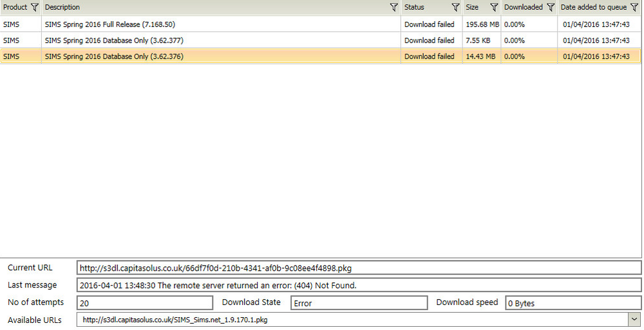Image resolution: width=644 pixels, height=330 pixels.
Task: Sort by the Size column header
Action: point(472,7)
